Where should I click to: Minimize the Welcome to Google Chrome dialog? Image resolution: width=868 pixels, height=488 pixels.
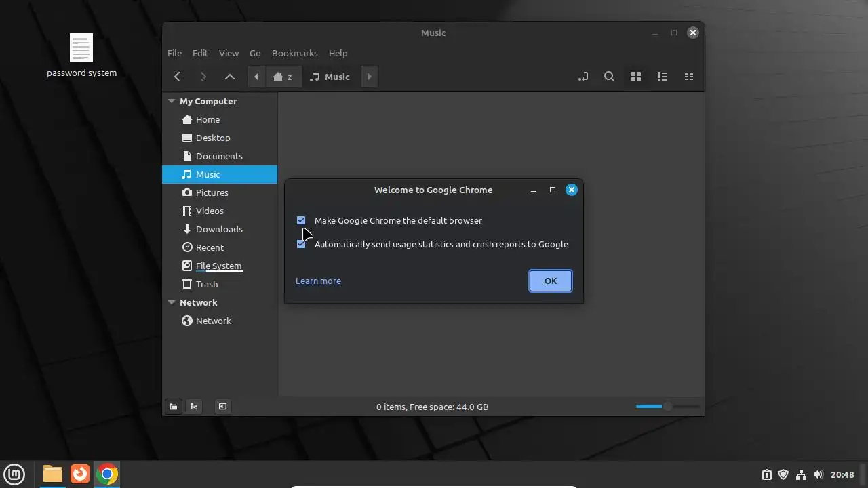click(x=534, y=190)
